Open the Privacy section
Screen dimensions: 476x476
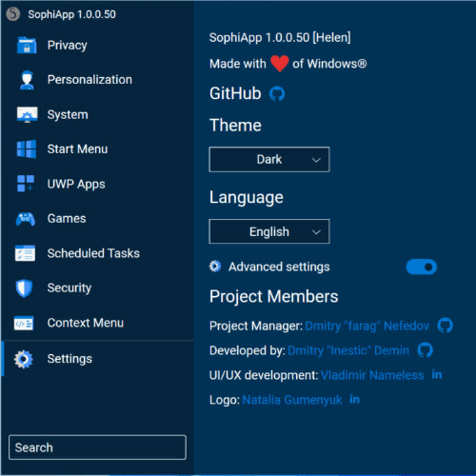[x=68, y=46]
